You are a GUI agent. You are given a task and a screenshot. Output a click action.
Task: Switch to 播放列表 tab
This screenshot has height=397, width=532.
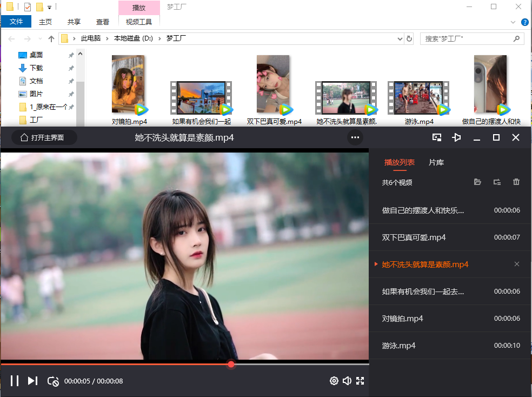pyautogui.click(x=400, y=163)
